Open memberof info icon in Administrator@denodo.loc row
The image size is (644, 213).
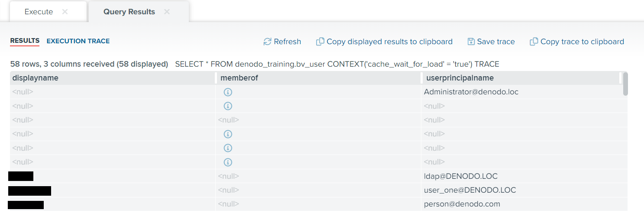[x=228, y=92]
